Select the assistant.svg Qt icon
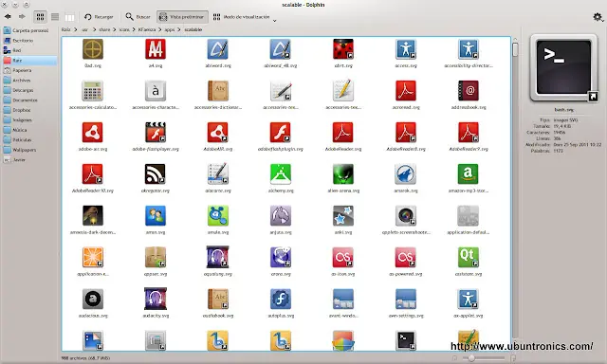 (x=469, y=258)
